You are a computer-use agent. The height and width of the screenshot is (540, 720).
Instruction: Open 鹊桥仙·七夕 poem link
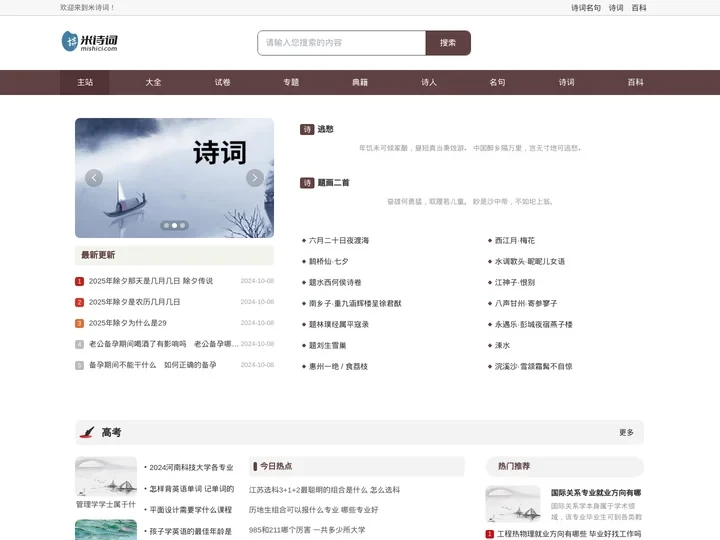point(329,262)
